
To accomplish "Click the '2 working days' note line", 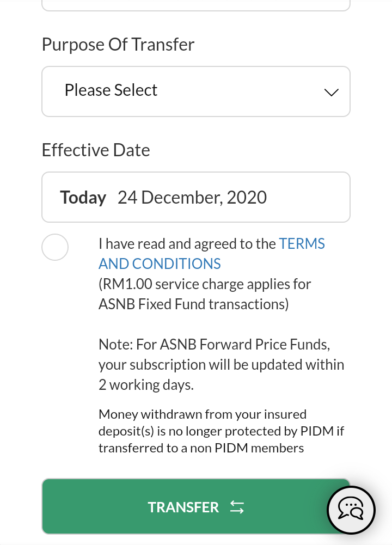I will pyautogui.click(x=146, y=385).
